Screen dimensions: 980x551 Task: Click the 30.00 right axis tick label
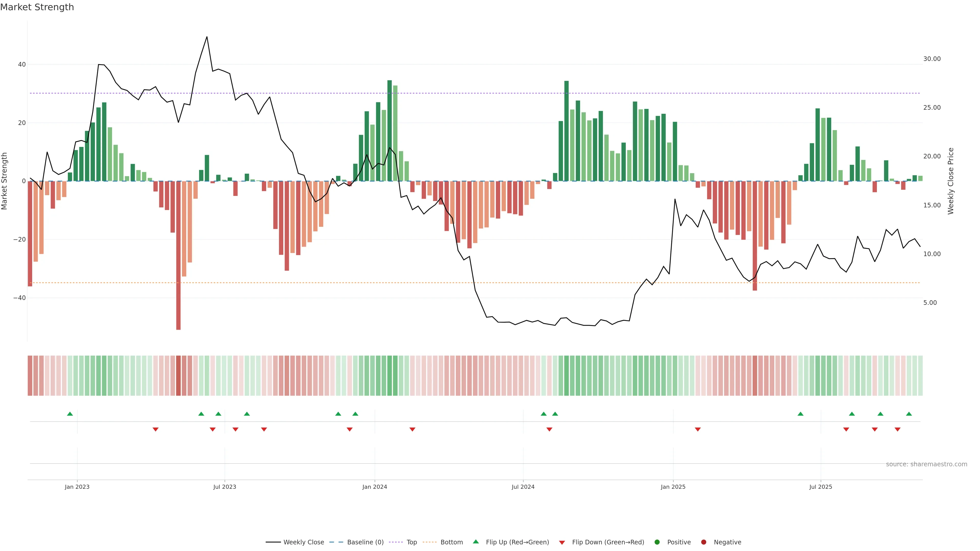932,59
